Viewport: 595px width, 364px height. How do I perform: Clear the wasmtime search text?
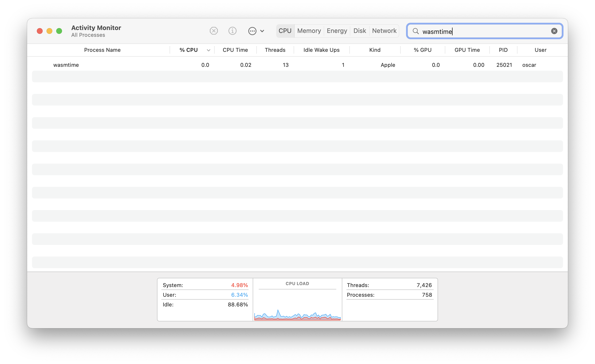click(554, 31)
